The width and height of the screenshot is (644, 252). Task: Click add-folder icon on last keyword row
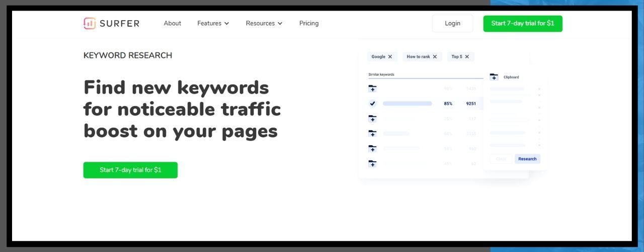click(372, 164)
